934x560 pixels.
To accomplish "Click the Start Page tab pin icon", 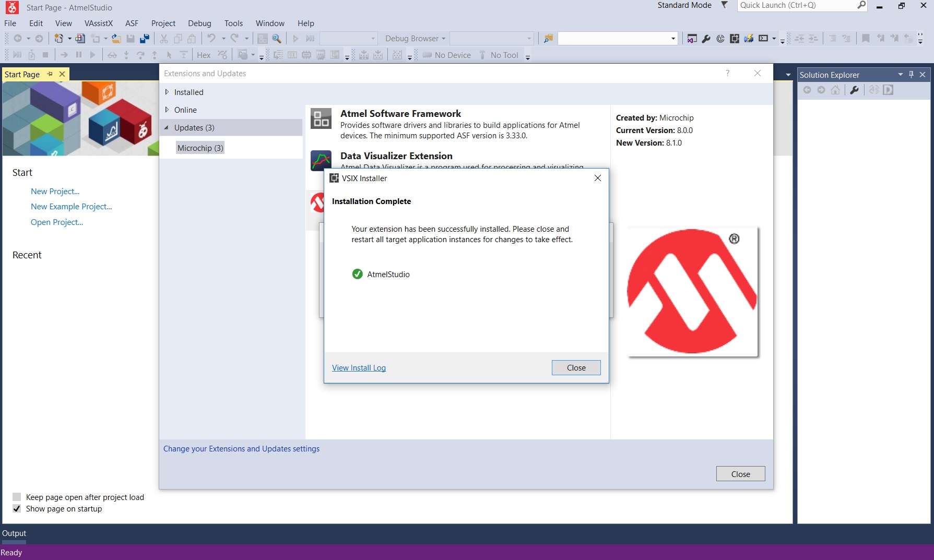I will click(x=50, y=74).
